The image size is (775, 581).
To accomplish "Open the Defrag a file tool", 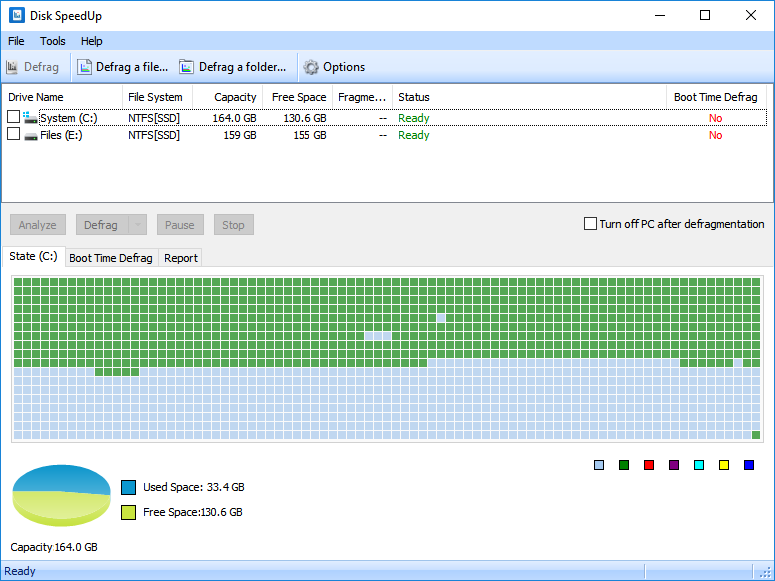I will (x=123, y=67).
